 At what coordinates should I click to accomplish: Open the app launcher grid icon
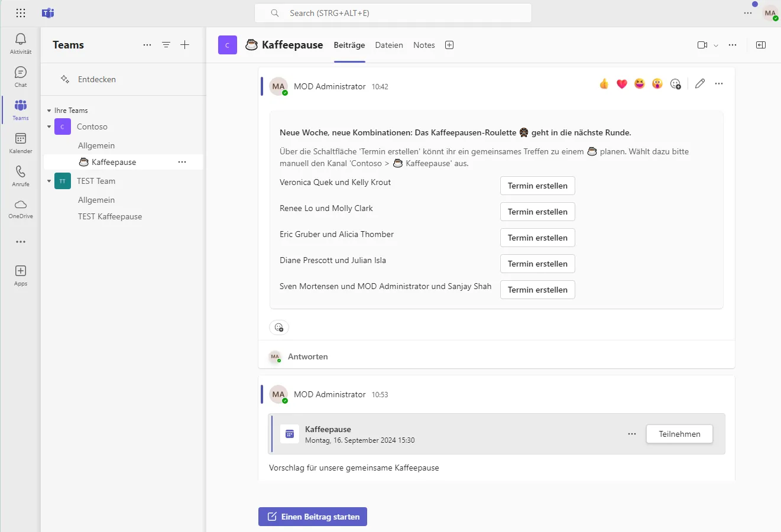(x=21, y=13)
